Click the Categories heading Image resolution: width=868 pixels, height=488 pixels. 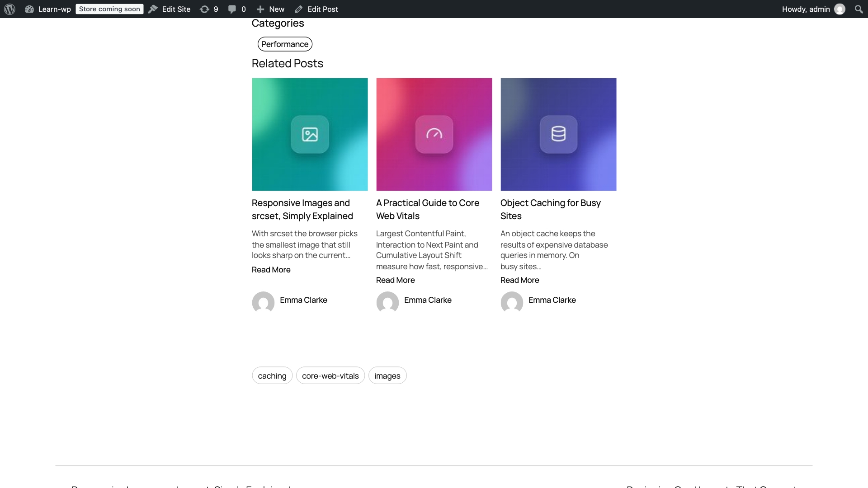click(278, 23)
